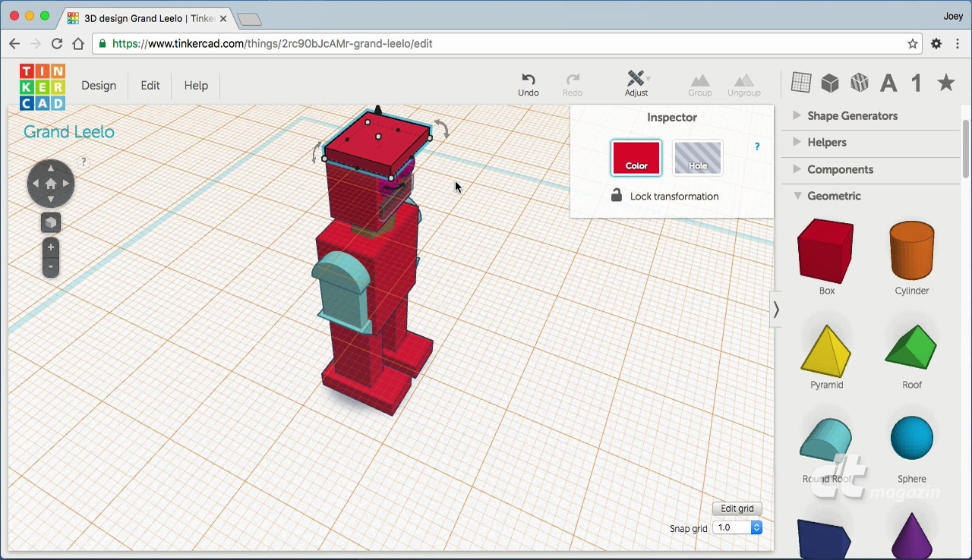Viewport: 972px width, 560px height.
Task: Open the Adjust tools icon
Action: click(x=636, y=79)
